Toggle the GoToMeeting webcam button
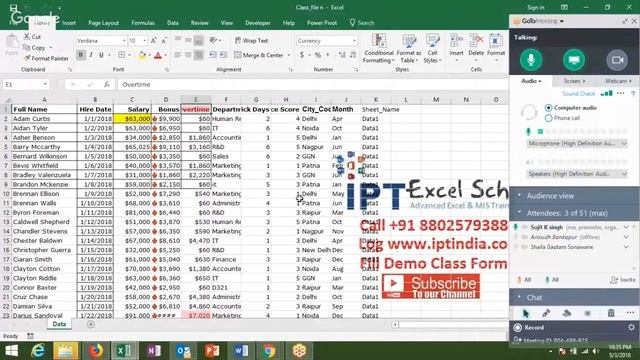The image size is (640, 360). [x=617, y=60]
